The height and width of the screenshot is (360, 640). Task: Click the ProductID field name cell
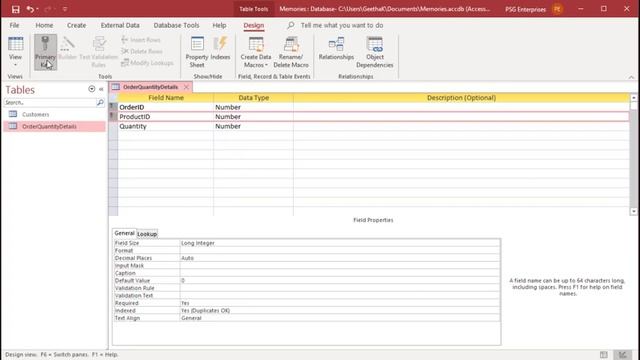point(166,117)
